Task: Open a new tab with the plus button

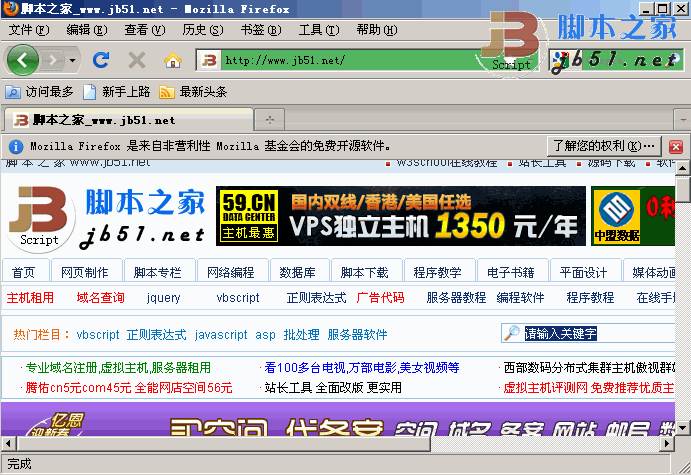Action: pyautogui.click(x=270, y=120)
